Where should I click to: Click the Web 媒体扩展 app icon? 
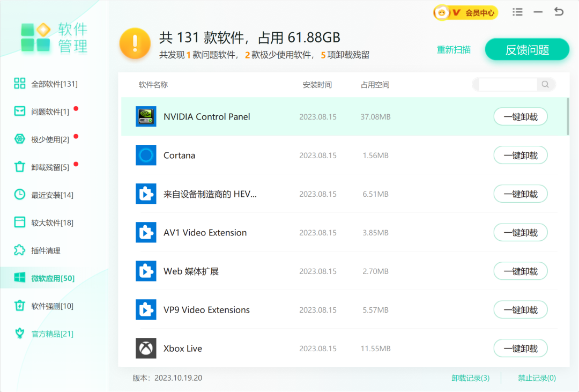click(x=146, y=271)
